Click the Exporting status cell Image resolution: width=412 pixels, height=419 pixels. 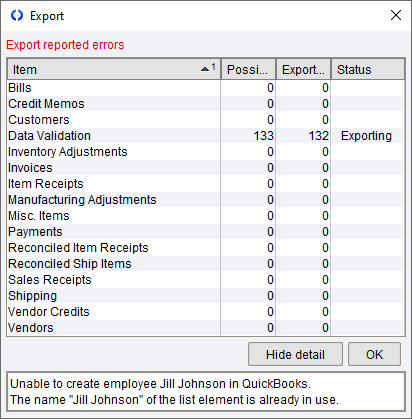[368, 136]
